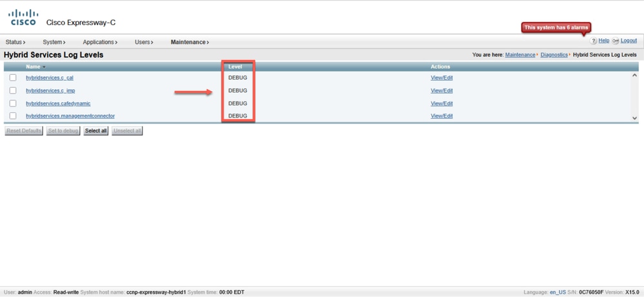Go to Diagnostics breadcrumb link
The width and height of the screenshot is (644, 297).
pyautogui.click(x=554, y=55)
